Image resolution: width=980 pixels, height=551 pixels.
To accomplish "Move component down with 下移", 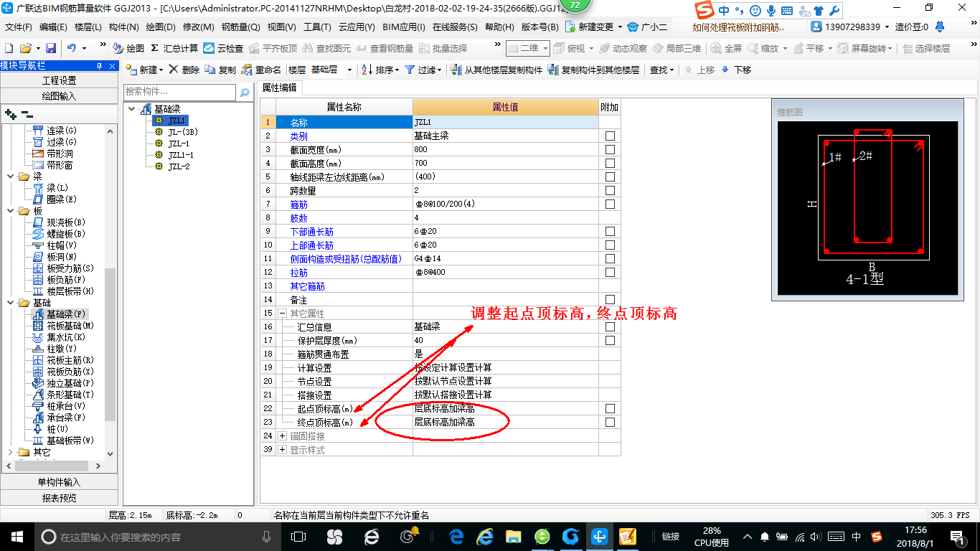I will pos(736,70).
